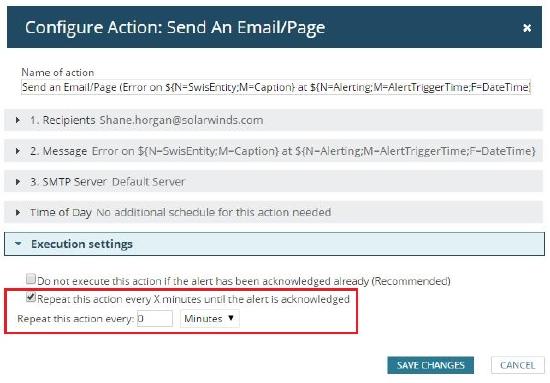
Task: Click the 'Repeat this action every' number field
Action: point(155,318)
